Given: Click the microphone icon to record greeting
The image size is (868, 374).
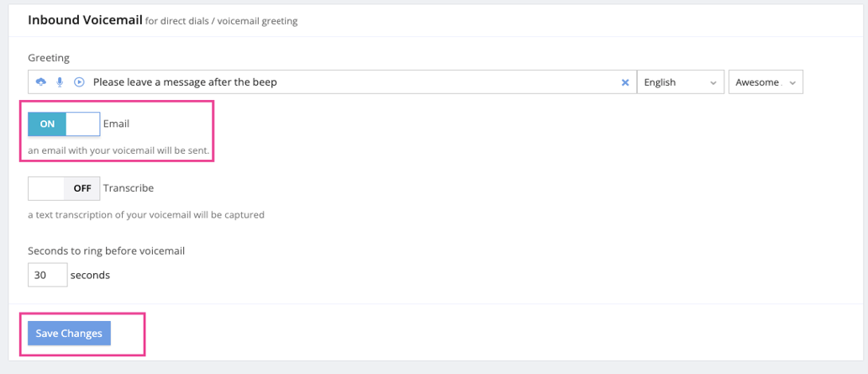Looking at the screenshot, I should point(60,82).
